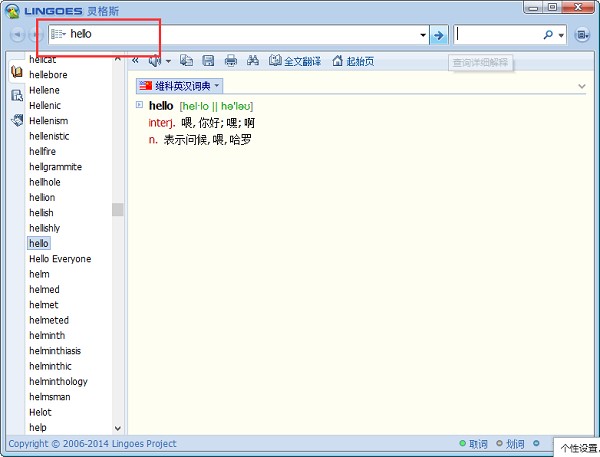
Task: Select Hellenic in word list
Action: click(x=45, y=105)
